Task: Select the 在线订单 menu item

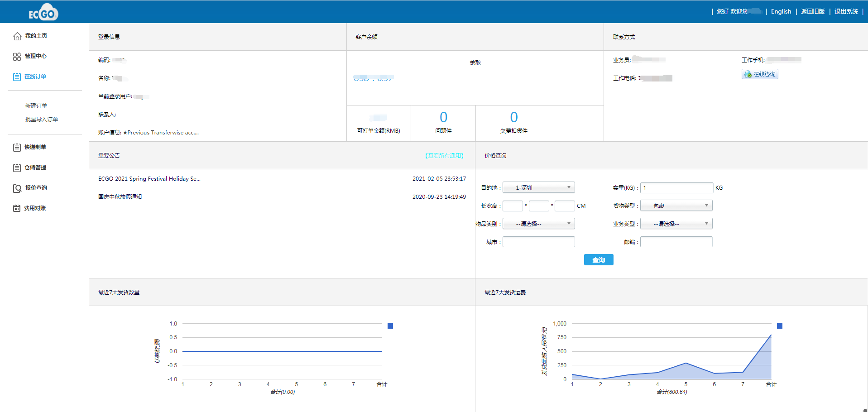Action: tap(35, 77)
